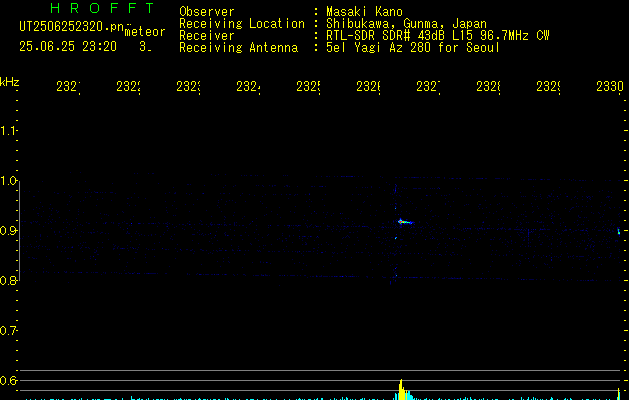Viewport: 629px width, 400px height.
Task: Click the 0.9 frequency axis label
Action: [x=8, y=231]
